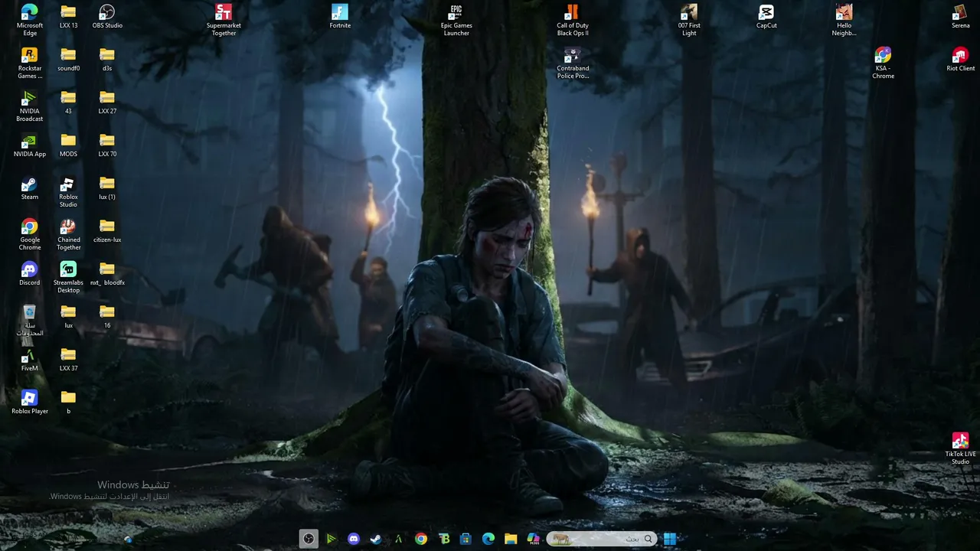The width and height of the screenshot is (980, 551).
Task: Select the nxt_ bloodfx folder
Action: coord(107,273)
